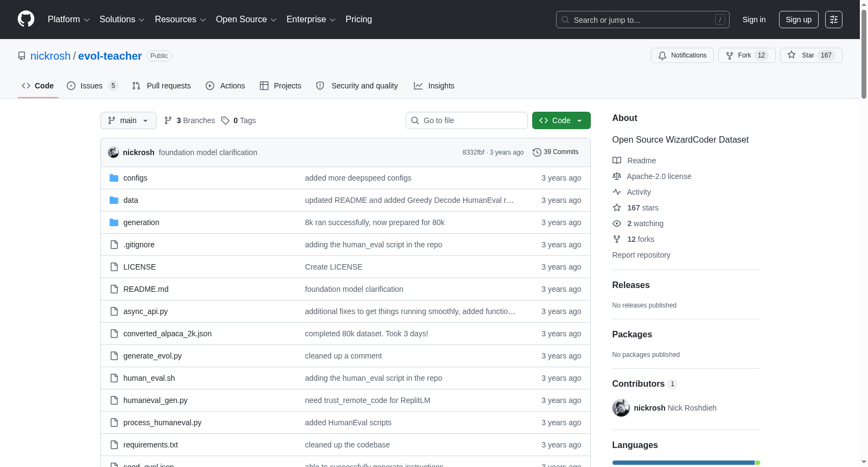868x467 pixels.
Task: Click the GitHub logo icon
Action: click(26, 19)
